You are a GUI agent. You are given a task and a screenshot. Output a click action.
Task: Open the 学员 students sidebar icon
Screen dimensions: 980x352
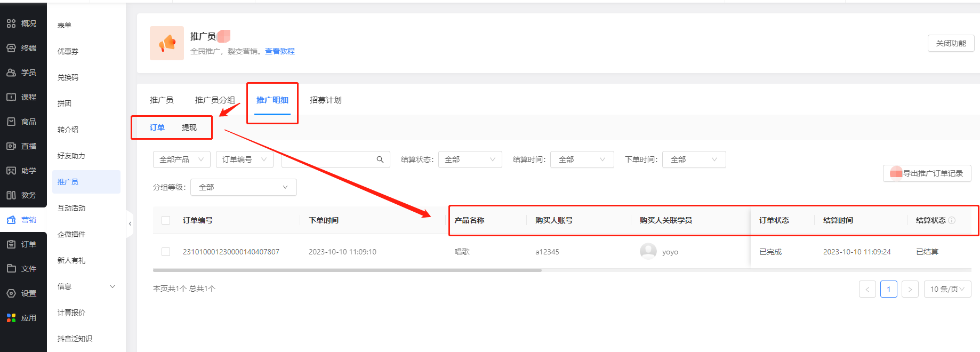coord(11,73)
